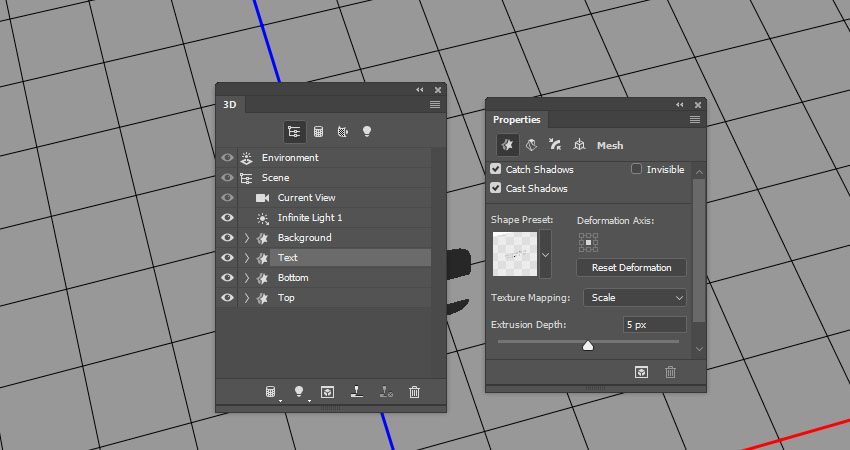Image resolution: width=850 pixels, height=450 pixels.
Task: Expand the Top mesh item
Action: [247, 298]
